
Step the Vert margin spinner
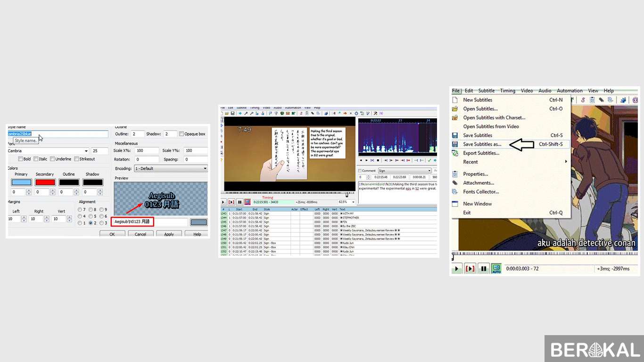69,219
